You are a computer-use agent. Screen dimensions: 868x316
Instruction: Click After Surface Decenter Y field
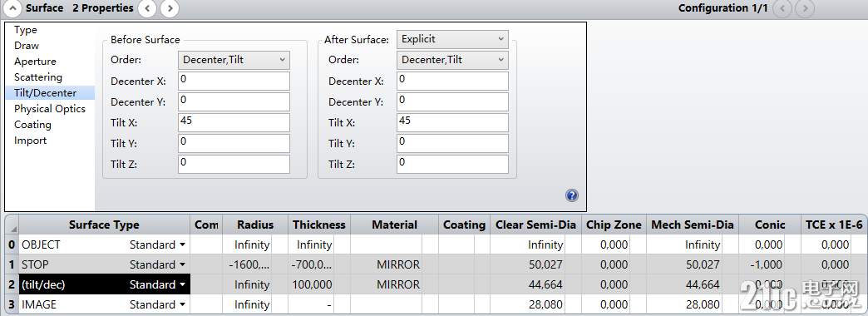[x=452, y=101]
